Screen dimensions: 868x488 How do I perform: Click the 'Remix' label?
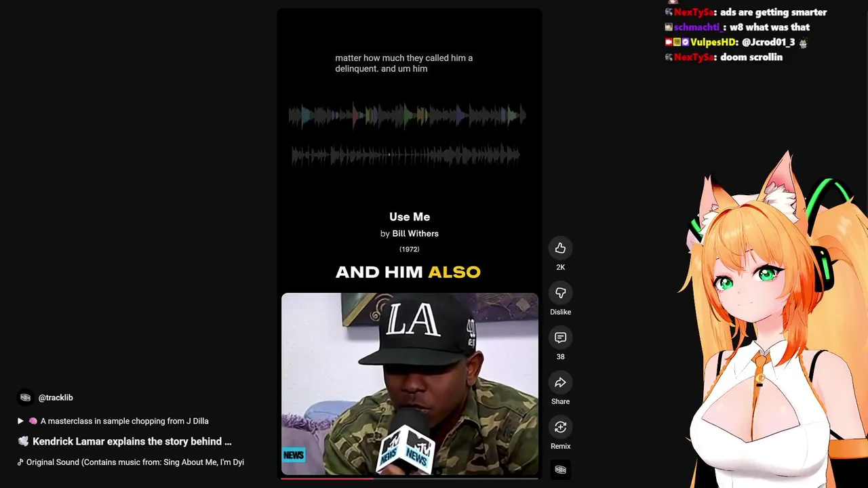(x=560, y=446)
